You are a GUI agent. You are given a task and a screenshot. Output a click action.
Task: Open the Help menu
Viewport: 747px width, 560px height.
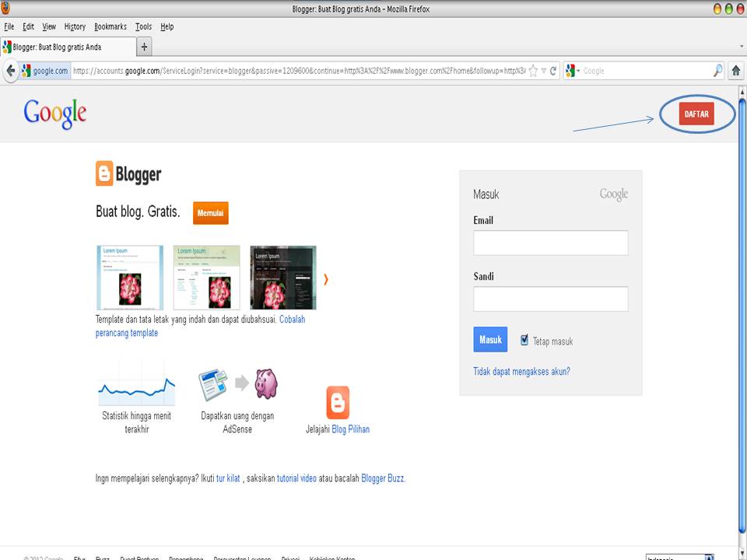point(167,26)
